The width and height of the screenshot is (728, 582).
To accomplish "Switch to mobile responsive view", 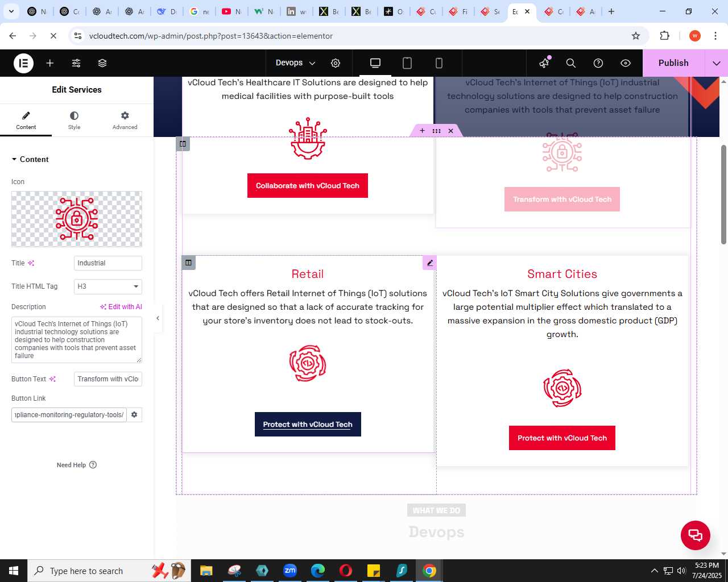I will pyautogui.click(x=439, y=63).
